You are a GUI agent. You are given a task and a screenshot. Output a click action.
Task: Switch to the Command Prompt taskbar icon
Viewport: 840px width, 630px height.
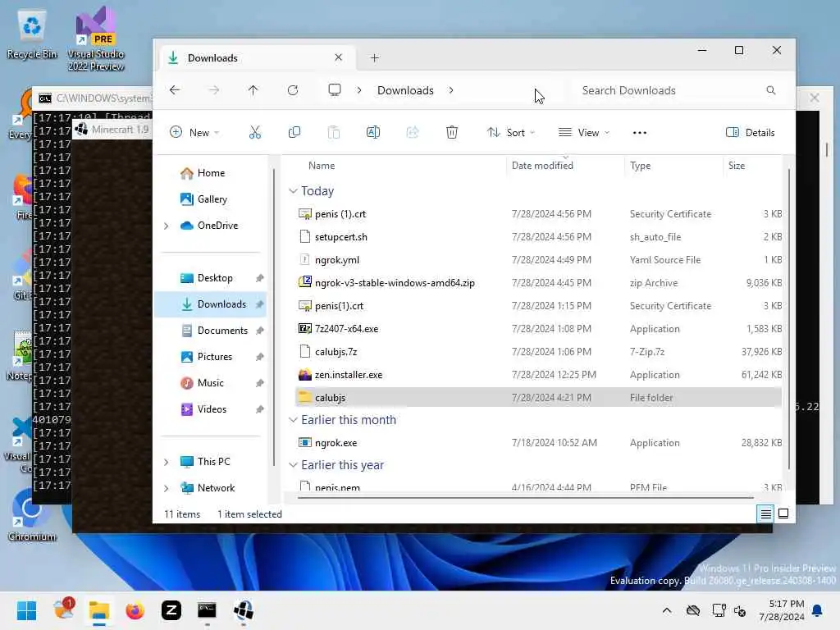tap(207, 610)
